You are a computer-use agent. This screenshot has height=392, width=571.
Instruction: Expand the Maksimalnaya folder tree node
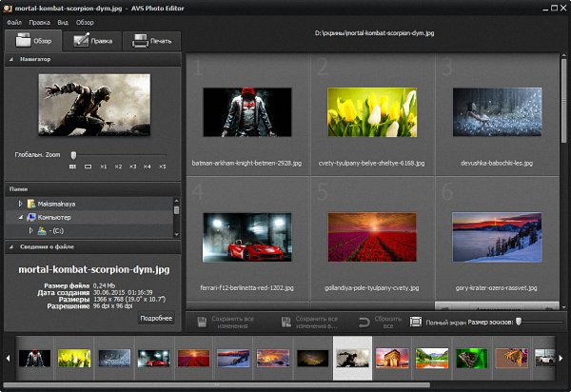(x=20, y=204)
